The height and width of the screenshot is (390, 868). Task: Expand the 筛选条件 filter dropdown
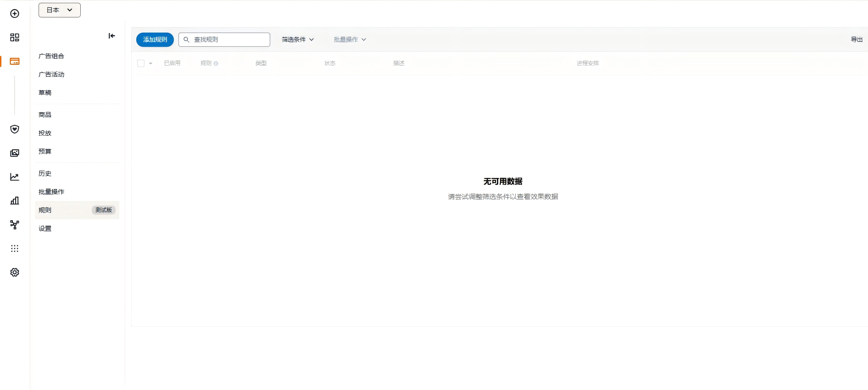point(298,39)
